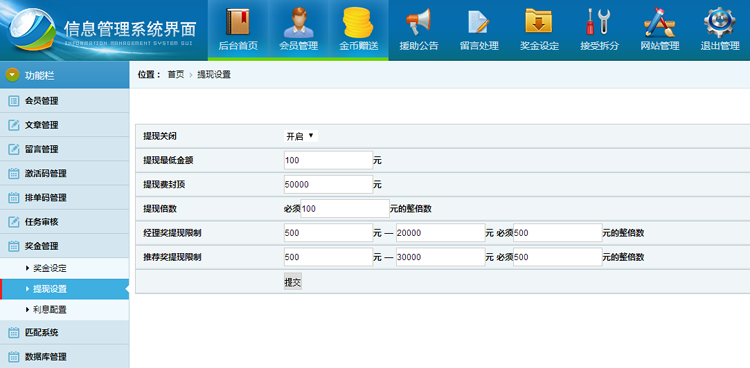
Task: Click 退出管理 gear icon
Action: coord(720,22)
